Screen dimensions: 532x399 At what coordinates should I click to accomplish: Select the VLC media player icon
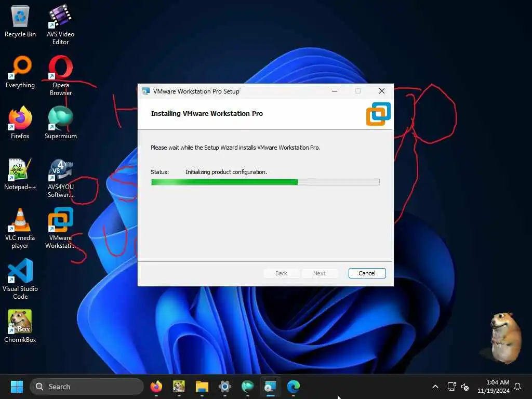pyautogui.click(x=20, y=228)
